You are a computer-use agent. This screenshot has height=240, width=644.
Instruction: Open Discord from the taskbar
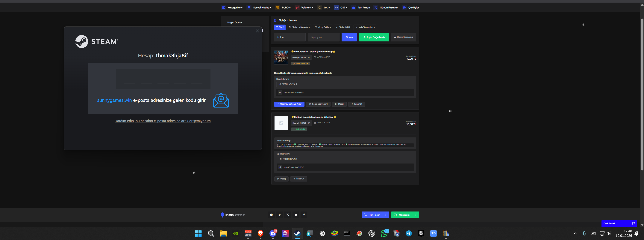273,233
